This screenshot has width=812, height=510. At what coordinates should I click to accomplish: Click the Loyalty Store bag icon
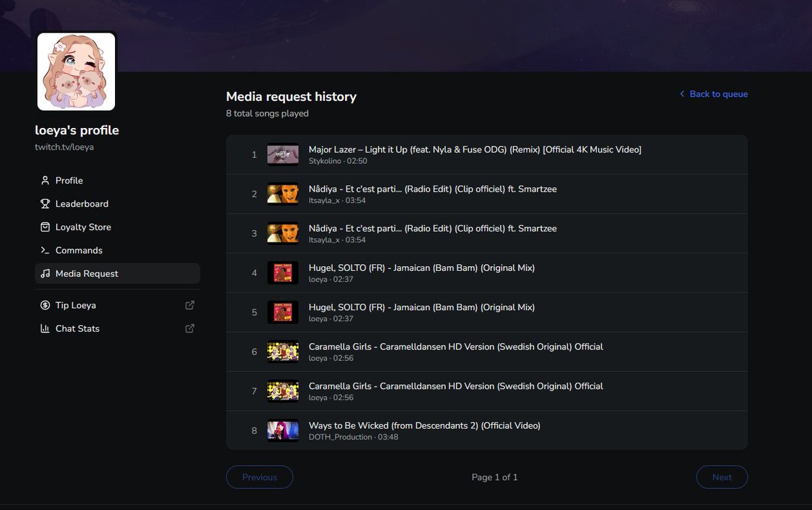click(45, 227)
